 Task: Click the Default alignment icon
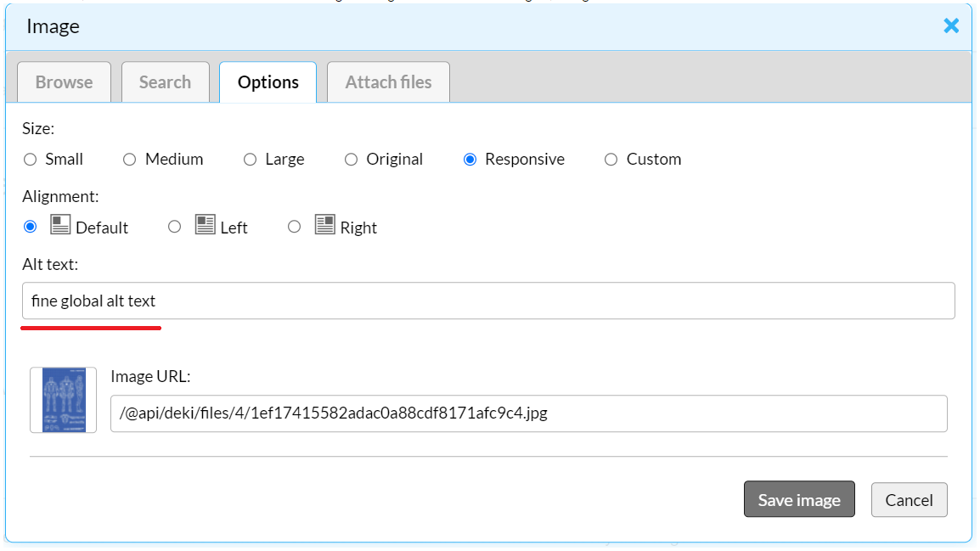coord(60,225)
